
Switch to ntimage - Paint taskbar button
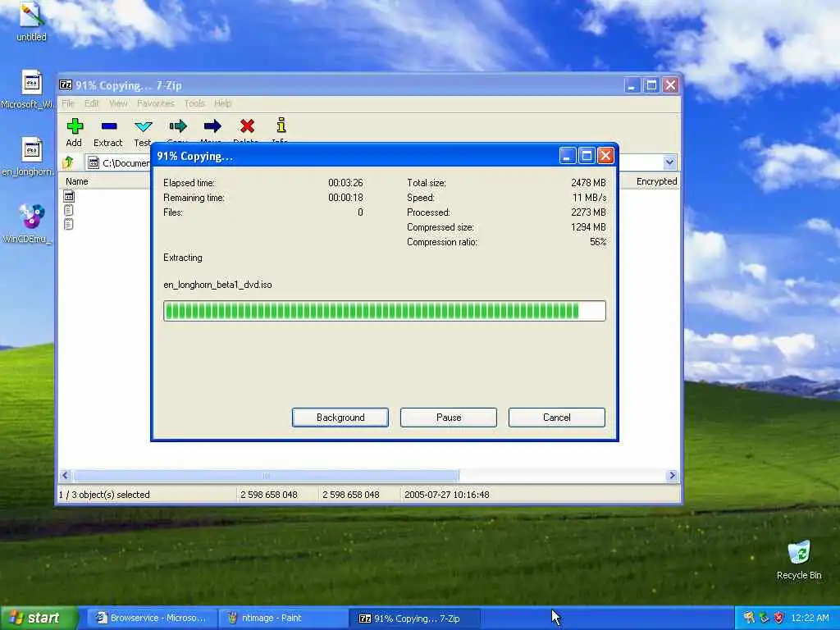point(282,618)
